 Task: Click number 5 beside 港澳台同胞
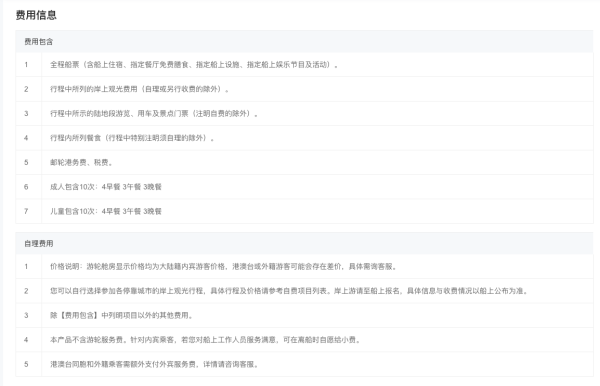[x=26, y=364]
